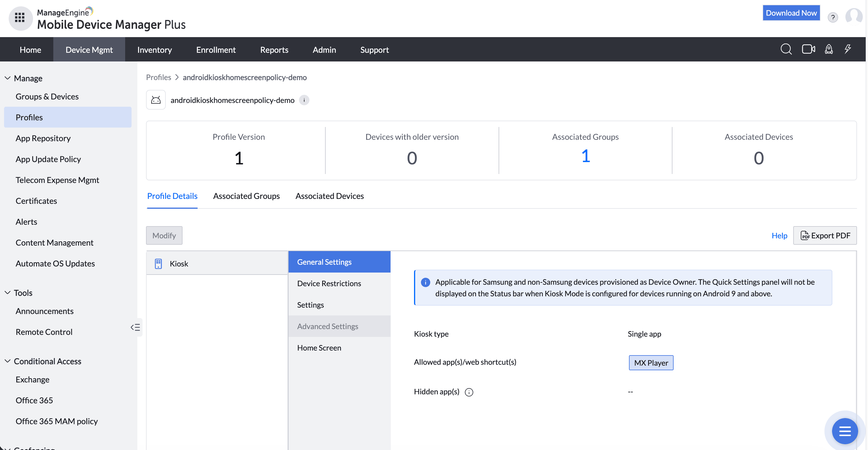Open the help question mark icon

(833, 17)
